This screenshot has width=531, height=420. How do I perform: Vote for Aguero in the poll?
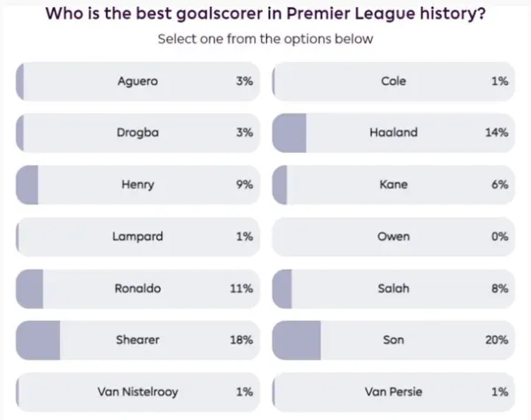tap(136, 81)
